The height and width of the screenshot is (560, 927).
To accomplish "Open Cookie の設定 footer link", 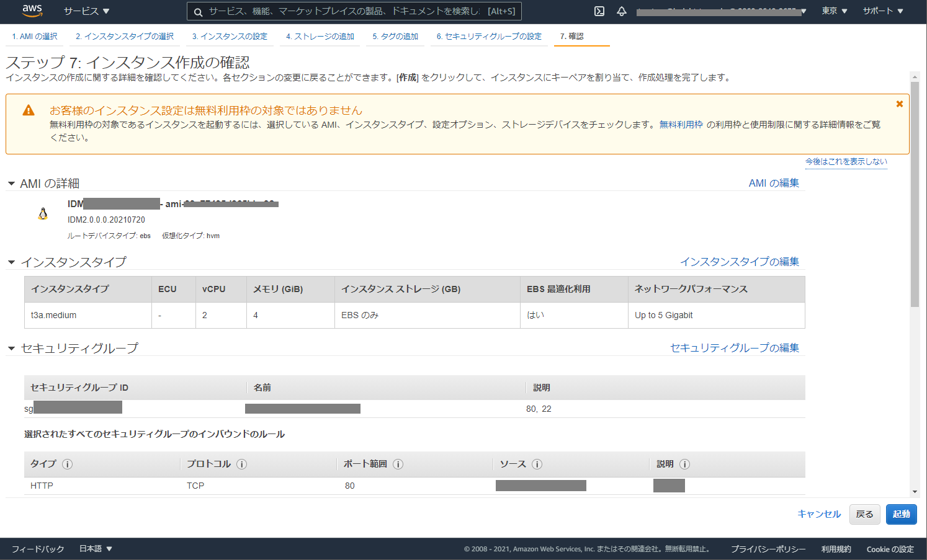I will coord(890,549).
